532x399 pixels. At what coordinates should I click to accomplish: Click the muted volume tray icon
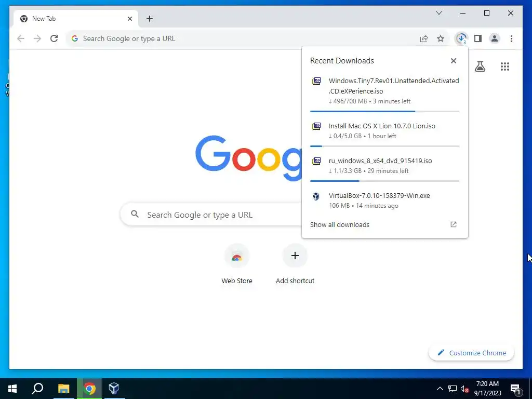pyautogui.click(x=464, y=389)
